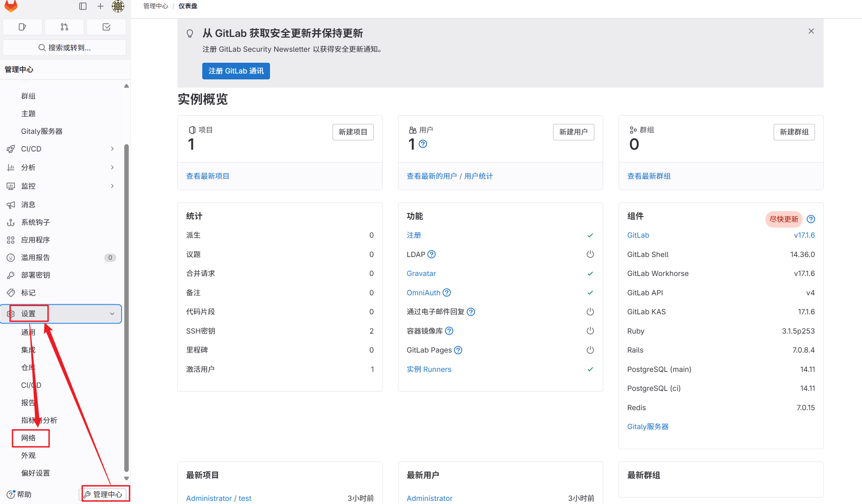Click help icon beside 通过电子邮件回复

(x=471, y=312)
